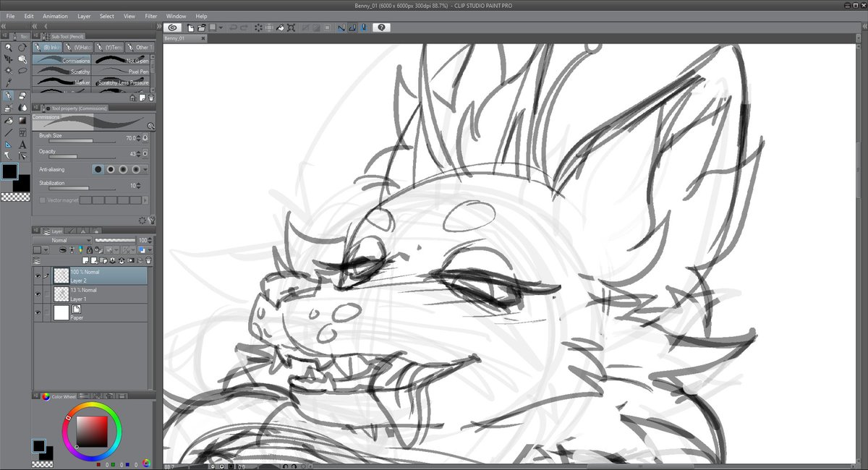Select the Eraser tool
The width and height of the screenshot is (868, 470).
(22, 95)
